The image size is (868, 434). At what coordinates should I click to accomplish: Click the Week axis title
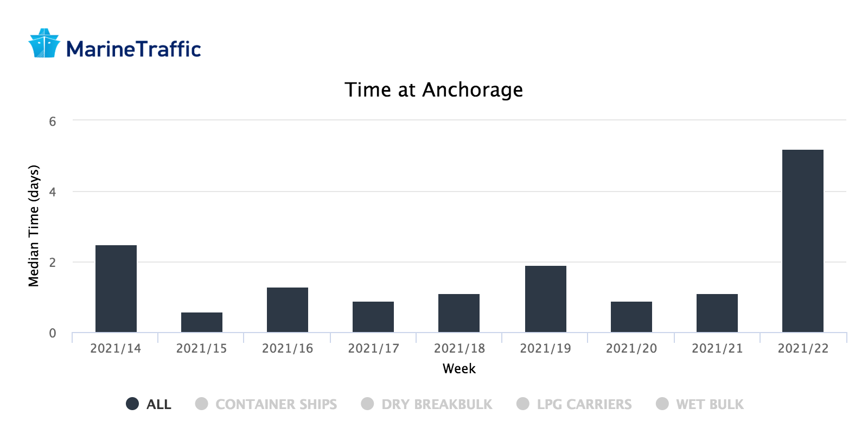click(459, 368)
